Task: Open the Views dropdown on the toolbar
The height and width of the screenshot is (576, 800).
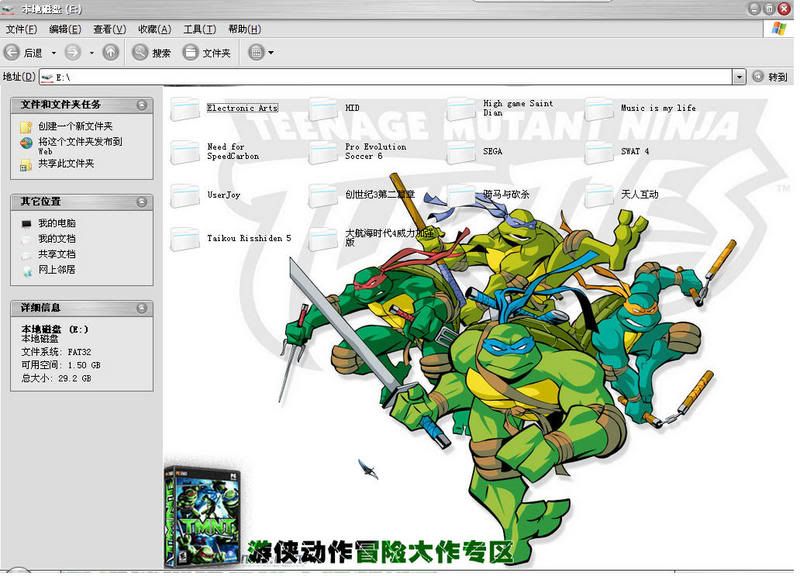Action: (x=261, y=52)
